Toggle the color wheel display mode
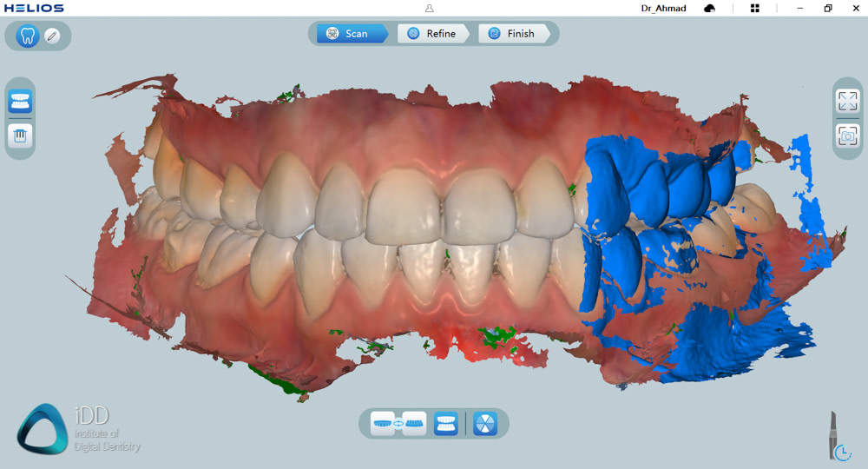 [485, 423]
